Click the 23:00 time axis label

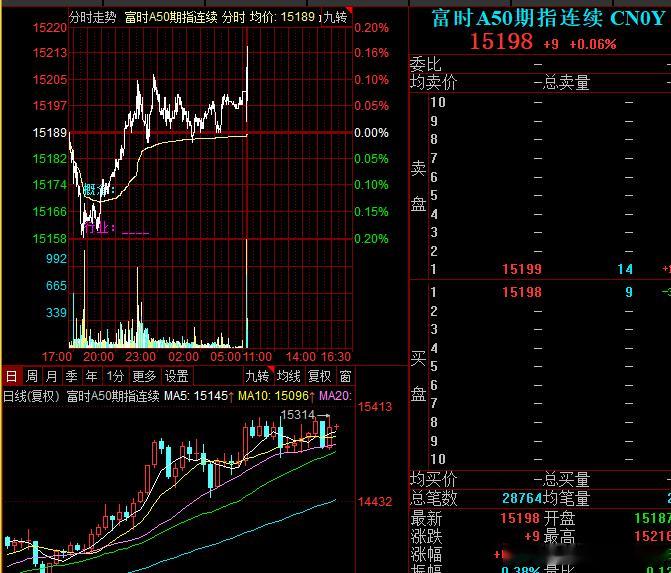tap(140, 356)
